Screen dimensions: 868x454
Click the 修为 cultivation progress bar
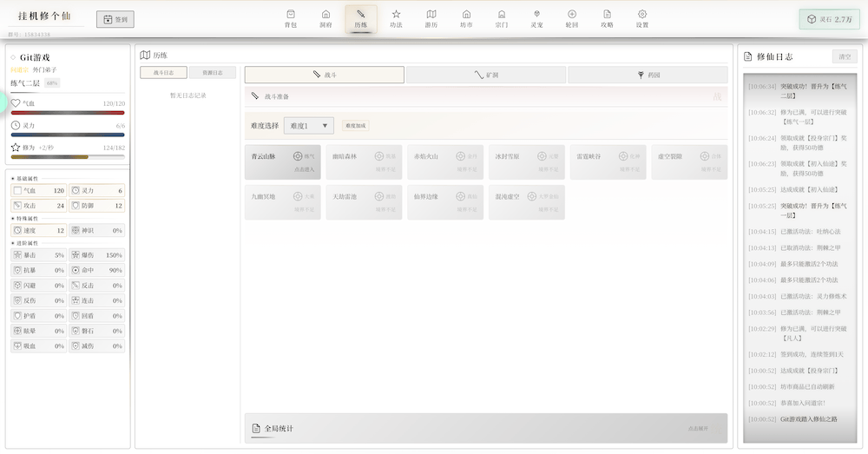tap(68, 157)
